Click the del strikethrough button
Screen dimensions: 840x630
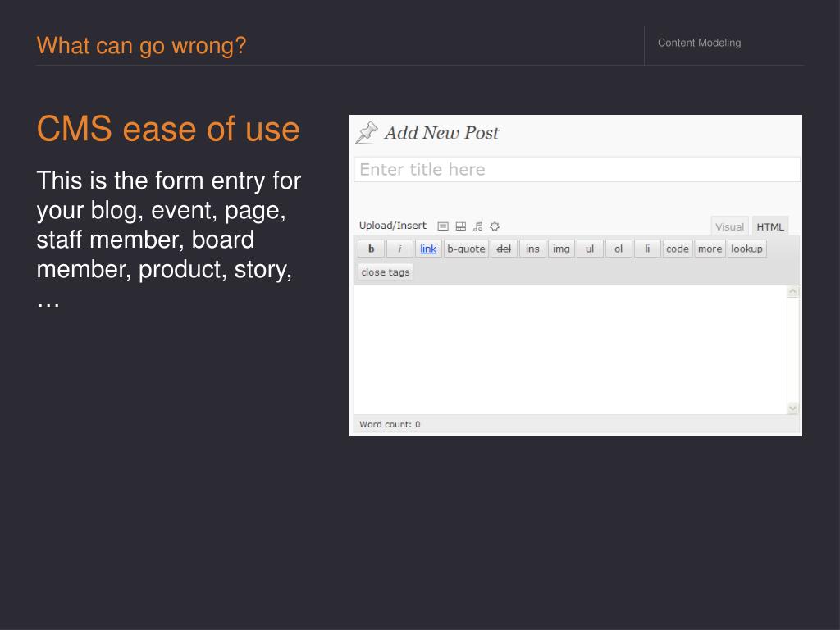[504, 249]
